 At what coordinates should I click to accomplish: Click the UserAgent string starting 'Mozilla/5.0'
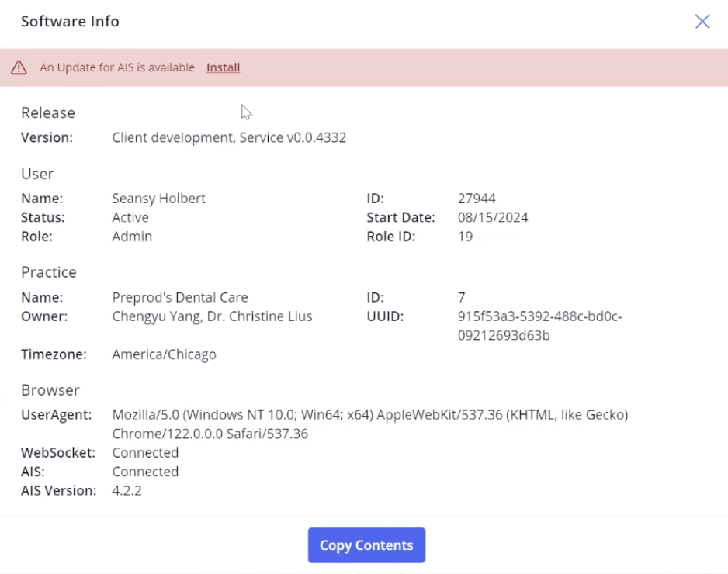pyautogui.click(x=370, y=424)
